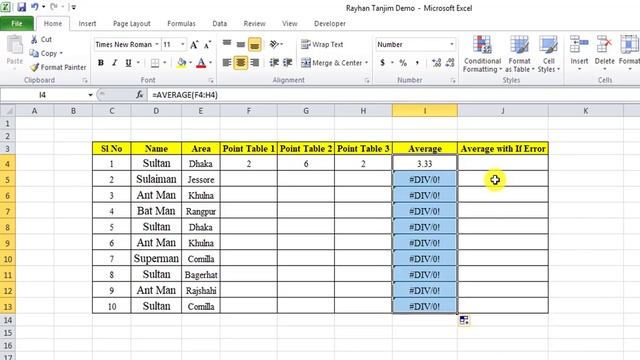Increase font size with the large A icon
The image size is (640, 360).
[x=194, y=44]
